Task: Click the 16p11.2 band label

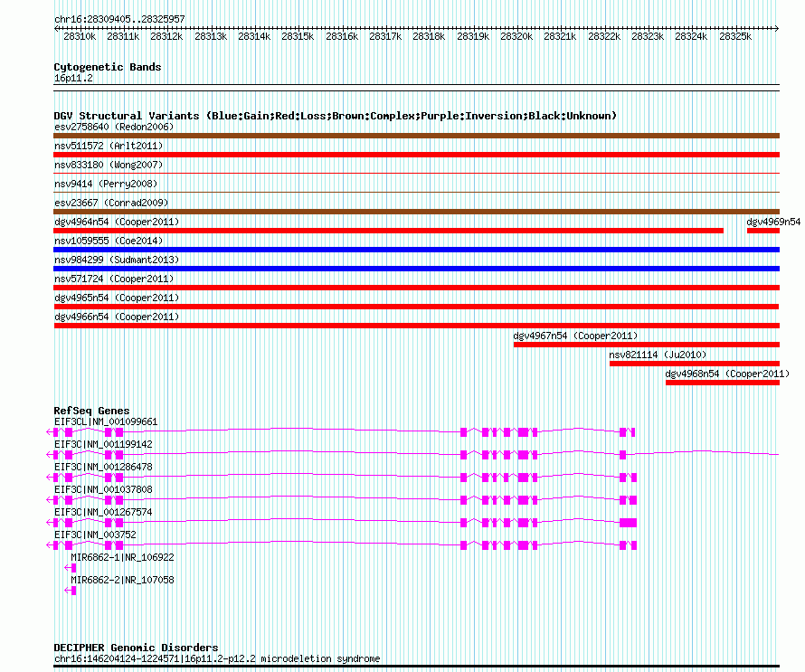Action: pyautogui.click(x=73, y=78)
